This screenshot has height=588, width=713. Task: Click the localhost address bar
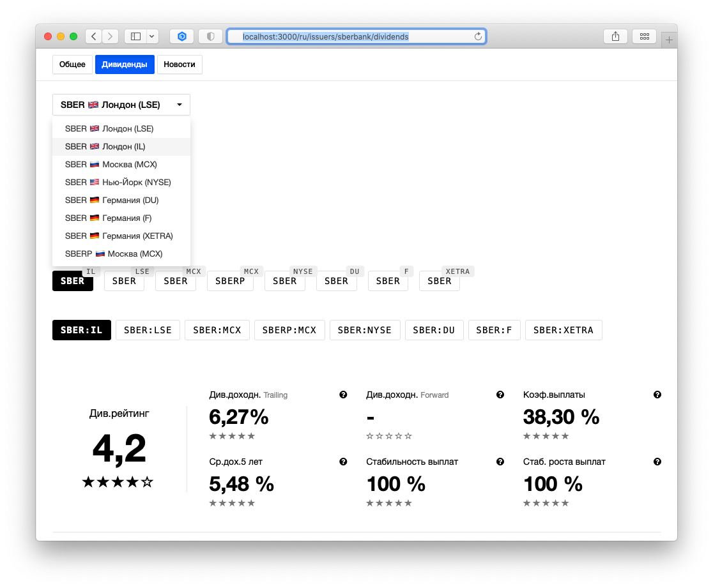click(x=356, y=36)
